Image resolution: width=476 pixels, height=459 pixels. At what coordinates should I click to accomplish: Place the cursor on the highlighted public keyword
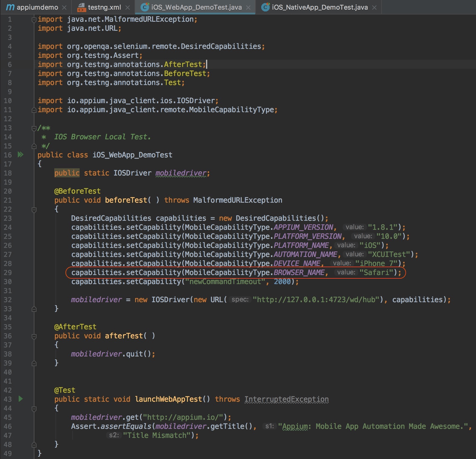coord(67,173)
